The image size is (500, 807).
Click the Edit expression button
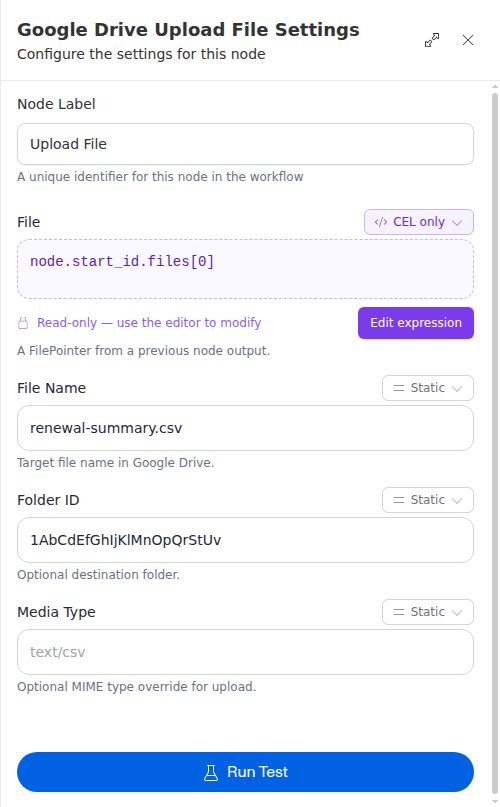pyautogui.click(x=416, y=323)
